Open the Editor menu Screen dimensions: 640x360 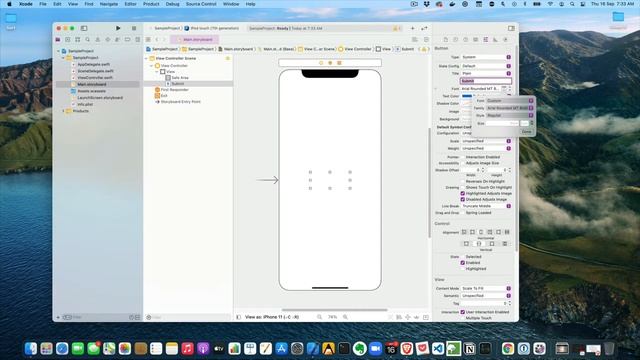(x=130, y=4)
